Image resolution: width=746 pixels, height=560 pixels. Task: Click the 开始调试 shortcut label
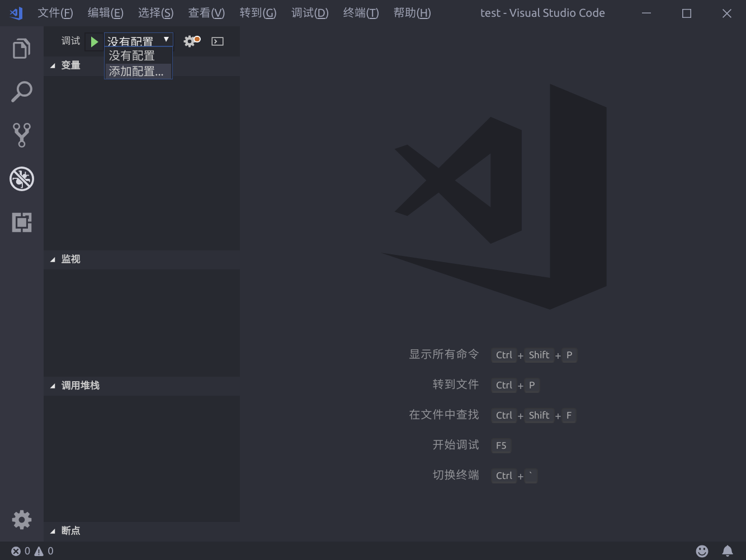tap(456, 445)
